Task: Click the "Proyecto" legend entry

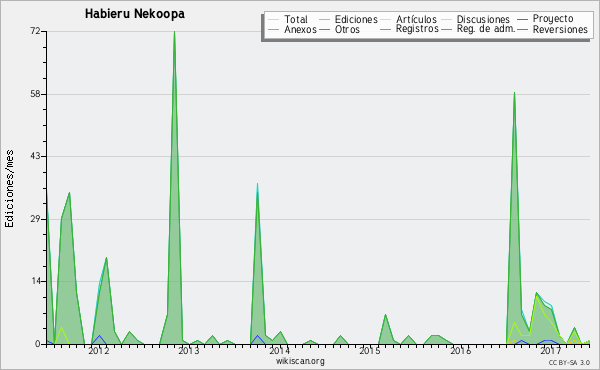Action: pos(553,19)
